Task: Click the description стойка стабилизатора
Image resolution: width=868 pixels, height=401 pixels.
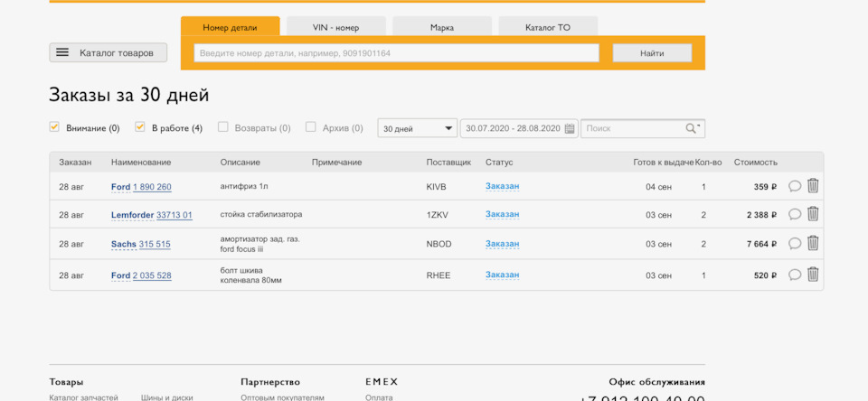Action: click(261, 214)
